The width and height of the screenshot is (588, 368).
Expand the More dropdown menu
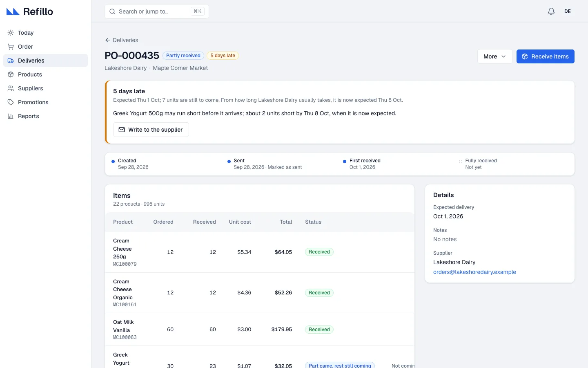(x=495, y=56)
